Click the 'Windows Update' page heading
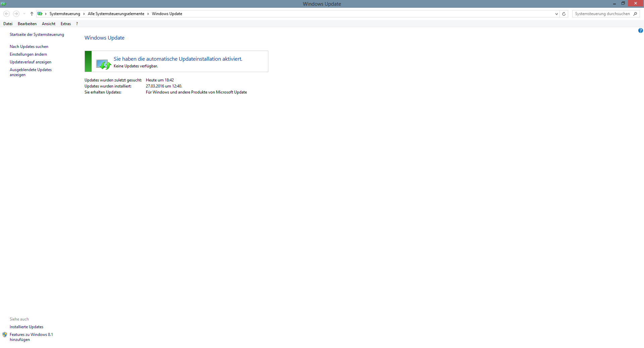Viewport: 644px width, 348px height. (104, 38)
